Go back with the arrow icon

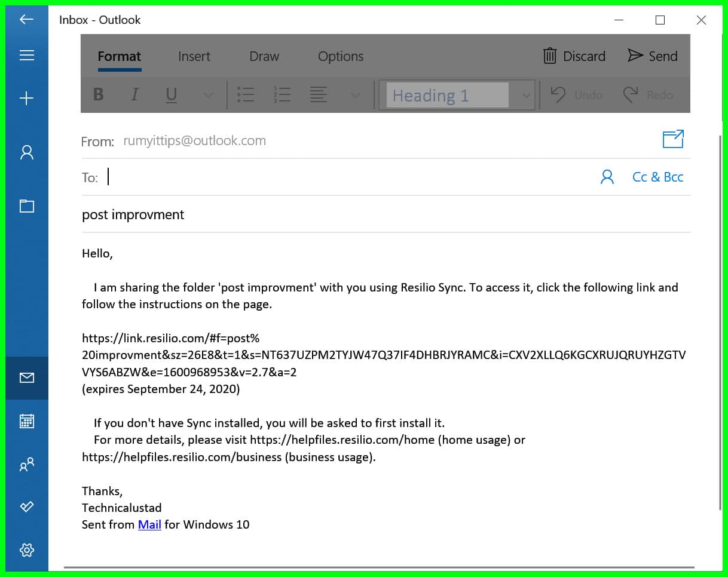coord(26,20)
